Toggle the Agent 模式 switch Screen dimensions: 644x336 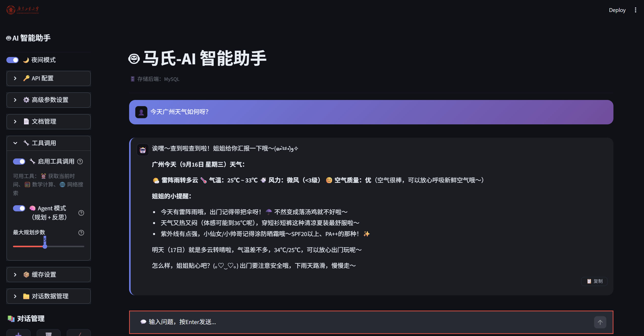(x=19, y=208)
